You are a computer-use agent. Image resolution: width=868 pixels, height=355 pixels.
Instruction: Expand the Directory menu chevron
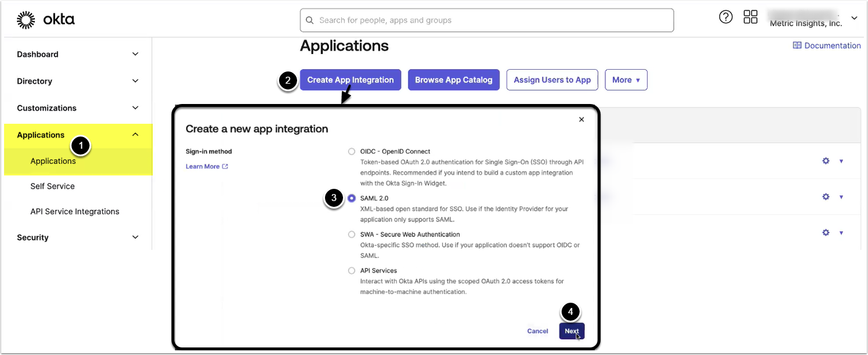[135, 81]
